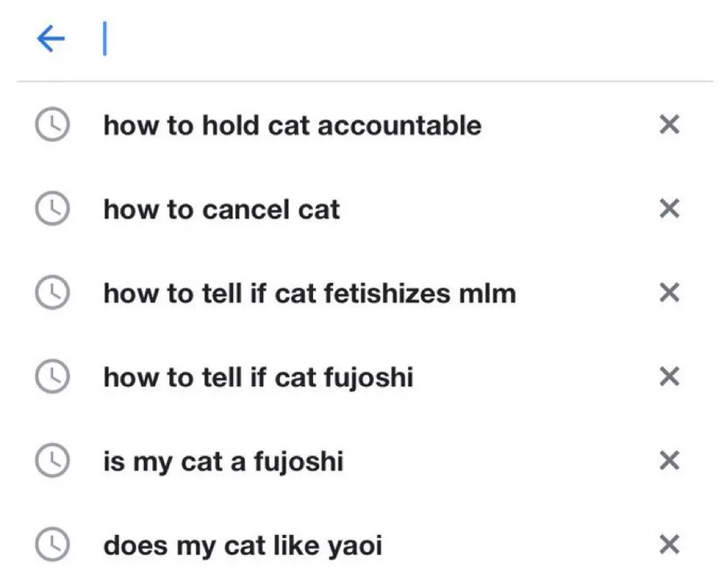
Task: Tap clock icon beside 'cat fetishizes mlm' entry
Action: 53,293
